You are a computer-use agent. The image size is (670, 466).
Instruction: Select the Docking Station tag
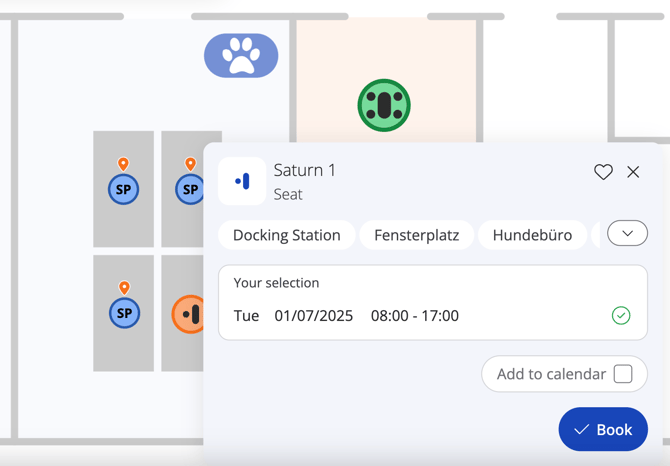287,235
